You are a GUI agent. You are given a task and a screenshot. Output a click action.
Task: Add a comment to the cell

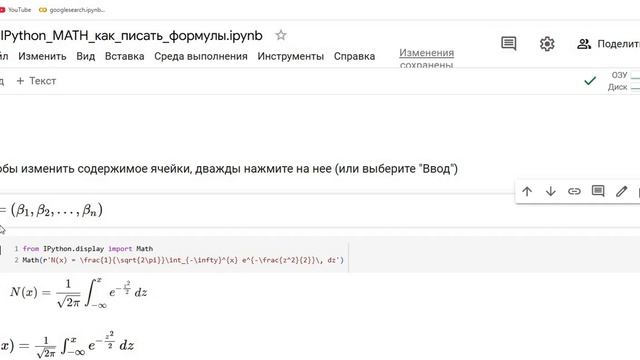(x=598, y=191)
